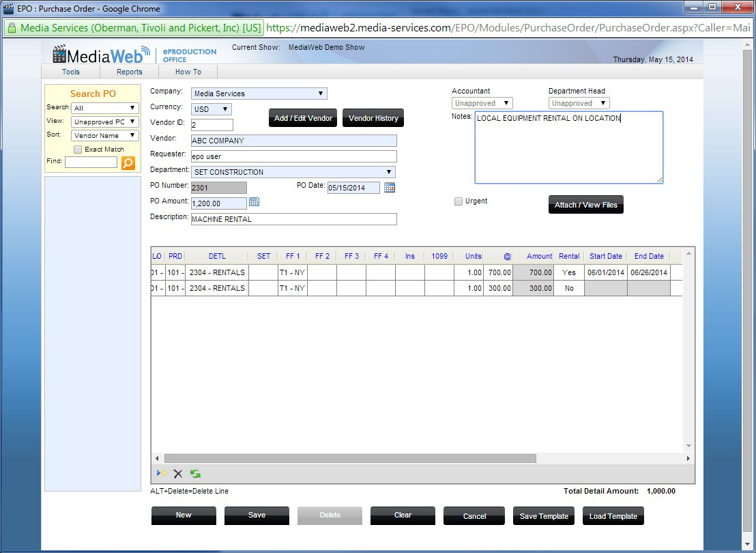Click the MediaWeb logo
The image size is (756, 553).
click(x=102, y=55)
